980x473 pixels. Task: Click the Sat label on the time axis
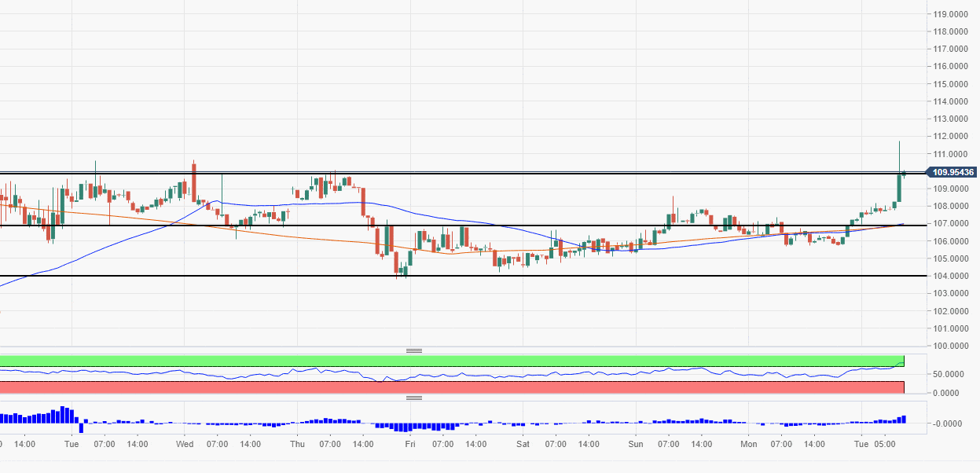tap(523, 444)
